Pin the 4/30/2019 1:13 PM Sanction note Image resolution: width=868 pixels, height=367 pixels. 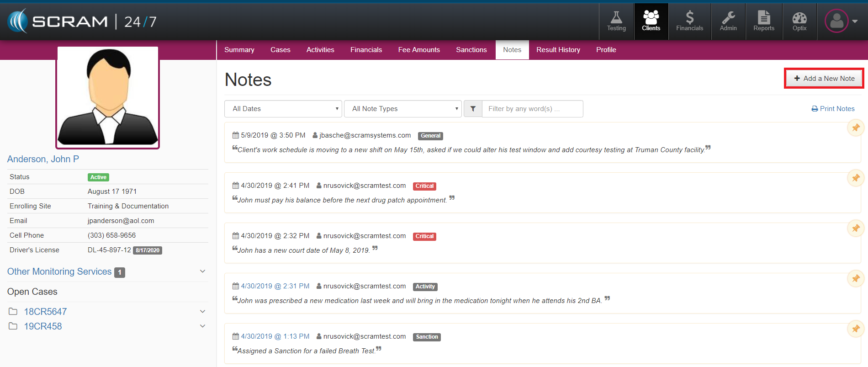click(855, 329)
